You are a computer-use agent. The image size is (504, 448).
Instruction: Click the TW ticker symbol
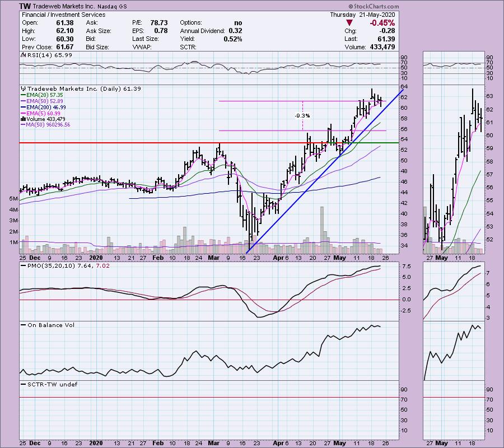point(25,6)
